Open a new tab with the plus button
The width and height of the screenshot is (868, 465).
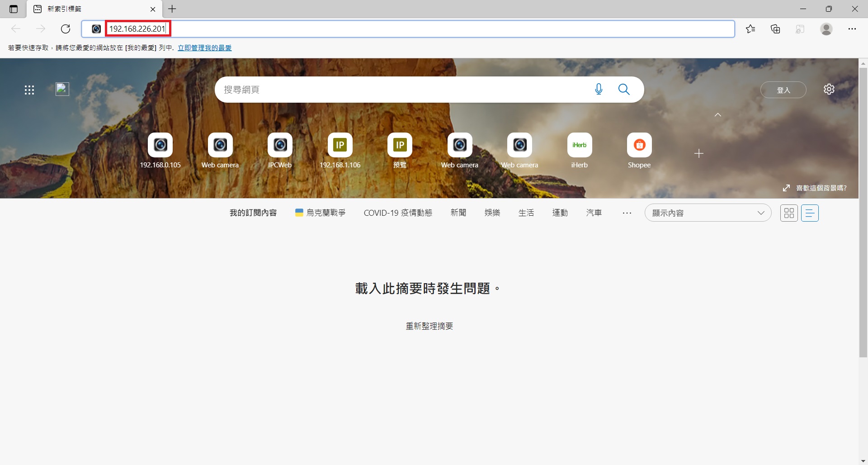pyautogui.click(x=172, y=9)
